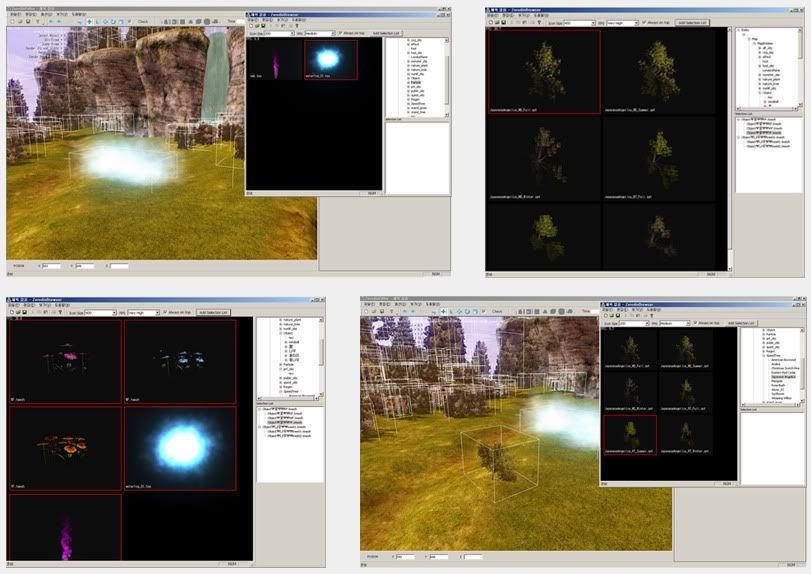Toggle Always on top in the tree thumbnail browser
This screenshot has width=811, height=574.
(x=657, y=23)
